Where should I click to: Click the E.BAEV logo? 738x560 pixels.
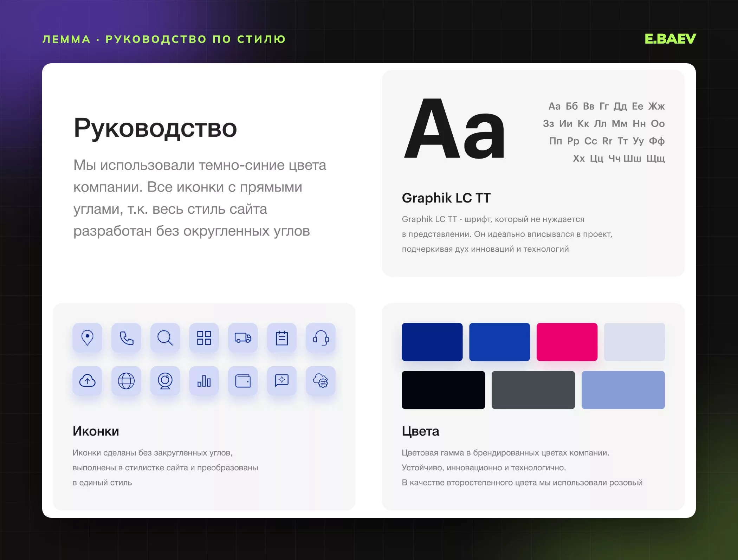click(x=670, y=39)
